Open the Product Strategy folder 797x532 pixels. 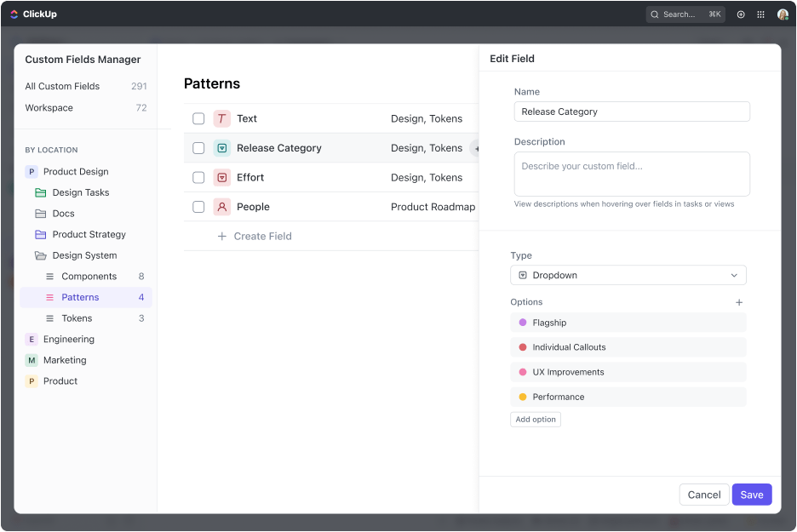point(89,235)
